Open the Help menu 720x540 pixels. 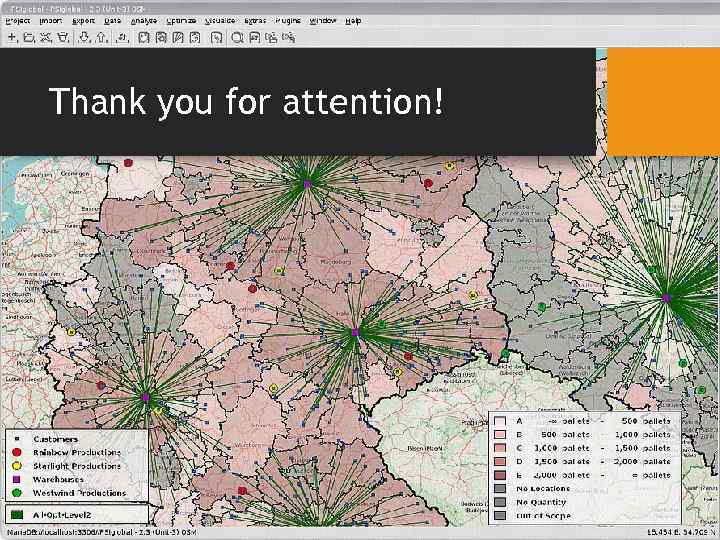point(353,21)
